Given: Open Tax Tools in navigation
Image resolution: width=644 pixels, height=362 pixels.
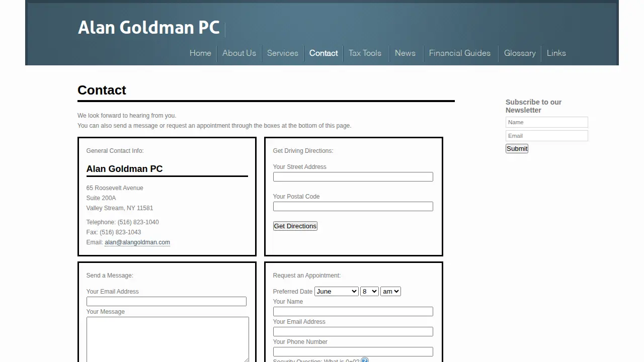Looking at the screenshot, I should [x=365, y=53].
